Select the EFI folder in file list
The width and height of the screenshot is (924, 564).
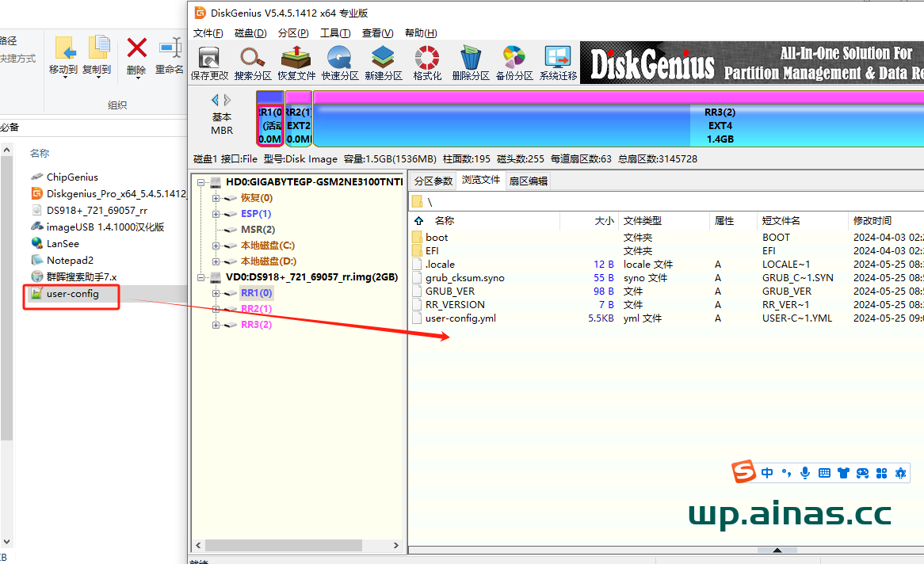click(432, 250)
